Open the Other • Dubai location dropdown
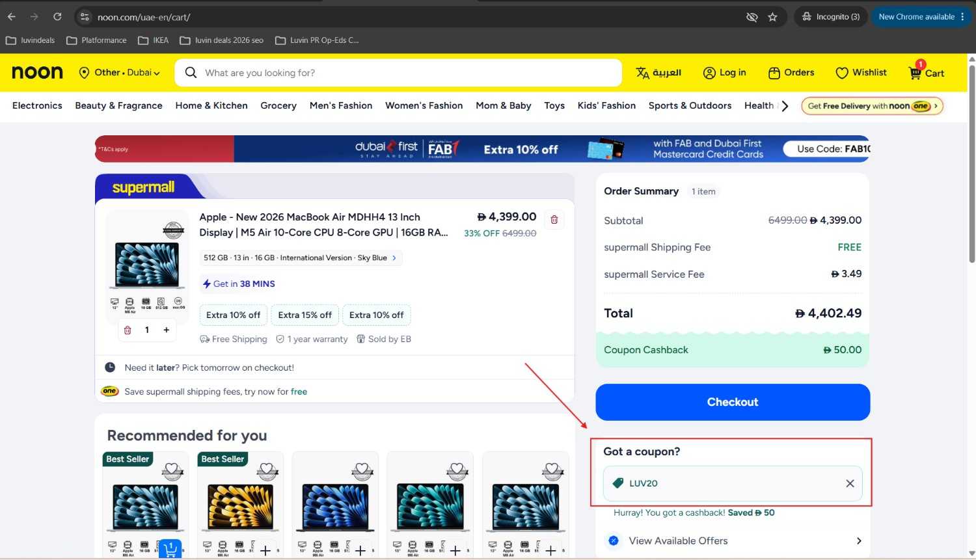The height and width of the screenshot is (560, 976). [119, 73]
